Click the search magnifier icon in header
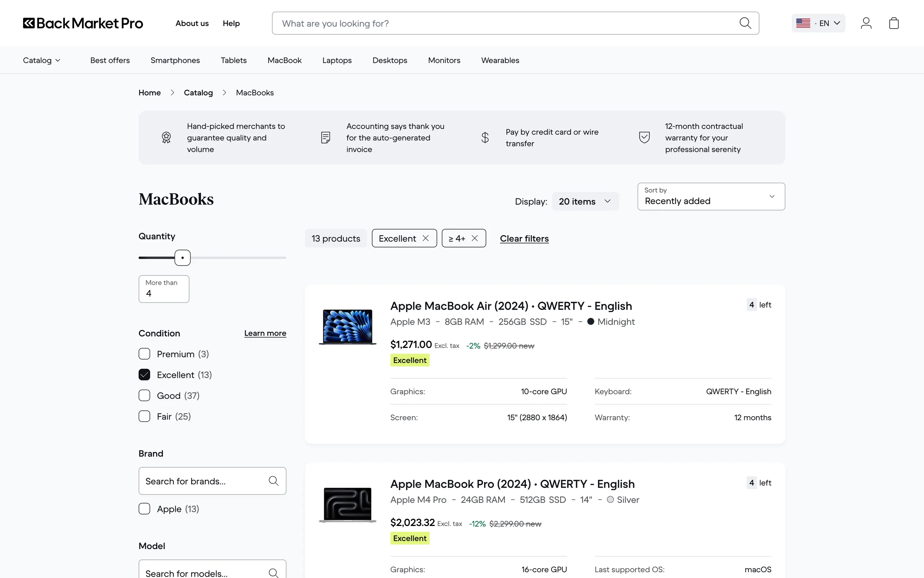The image size is (924, 578). tap(745, 23)
